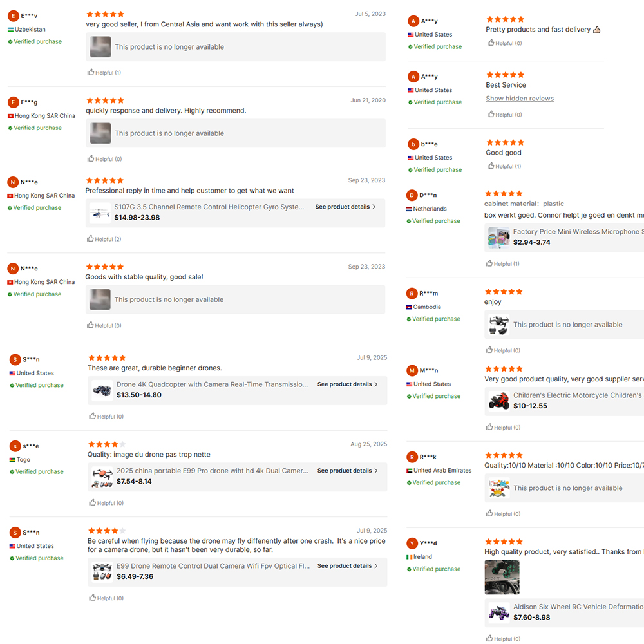Open the RC vehicle review photo by Y***d
The width and height of the screenshot is (644, 644).
(502, 577)
